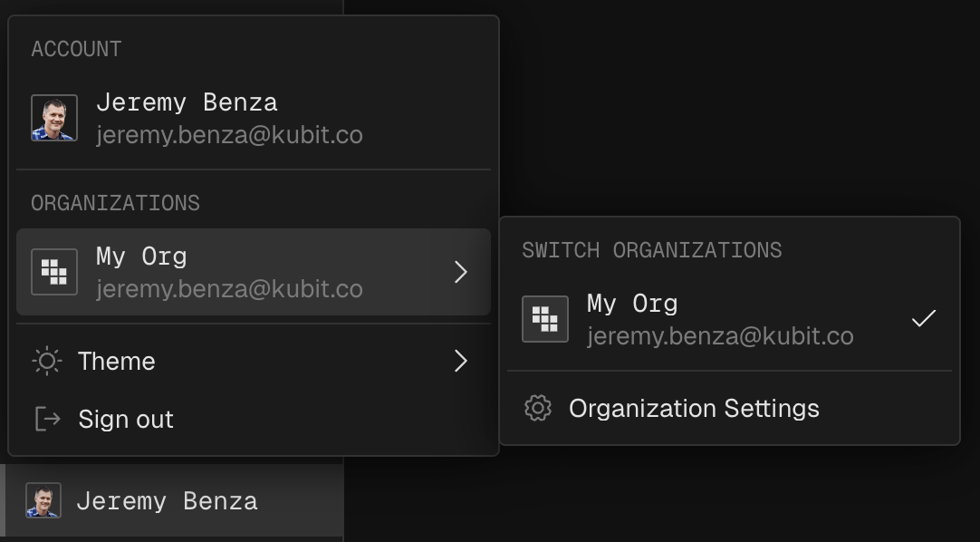Select Sign out from the menu
The height and width of the screenshot is (542, 980).
click(x=126, y=419)
